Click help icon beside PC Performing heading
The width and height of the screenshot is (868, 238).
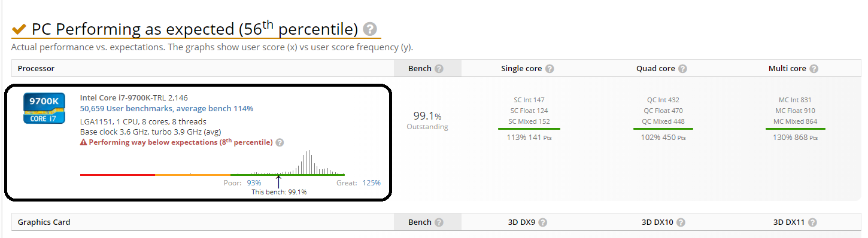pos(371,29)
